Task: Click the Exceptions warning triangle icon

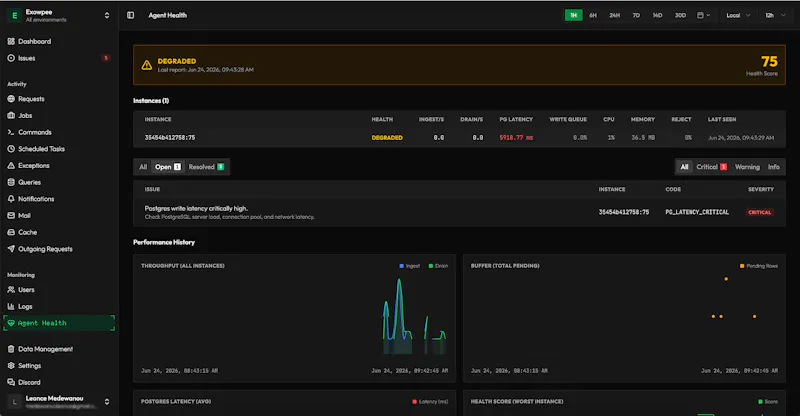Action: (11, 165)
